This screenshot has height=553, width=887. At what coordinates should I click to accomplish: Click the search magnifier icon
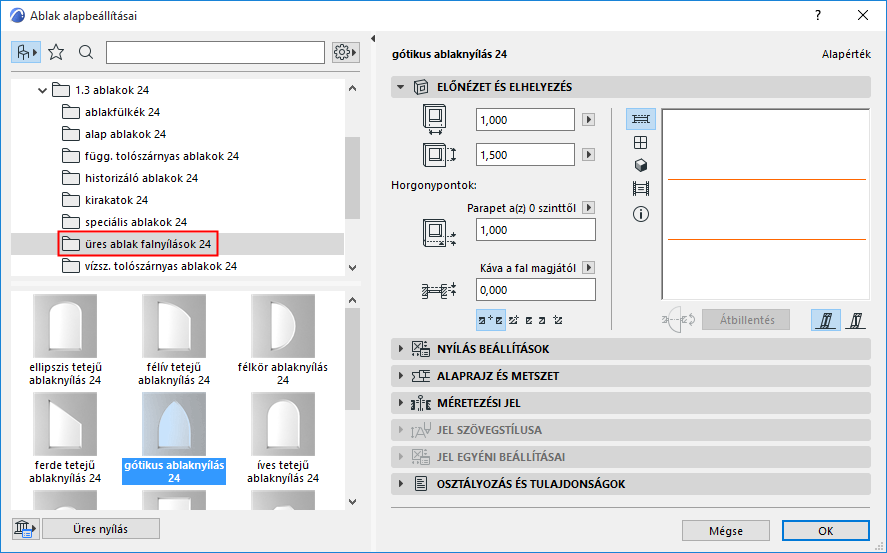click(86, 53)
